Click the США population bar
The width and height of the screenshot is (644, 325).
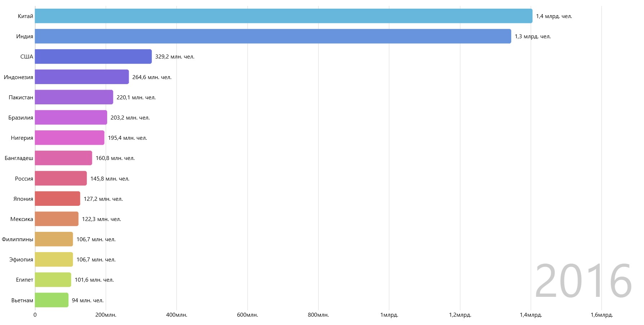tap(93, 57)
